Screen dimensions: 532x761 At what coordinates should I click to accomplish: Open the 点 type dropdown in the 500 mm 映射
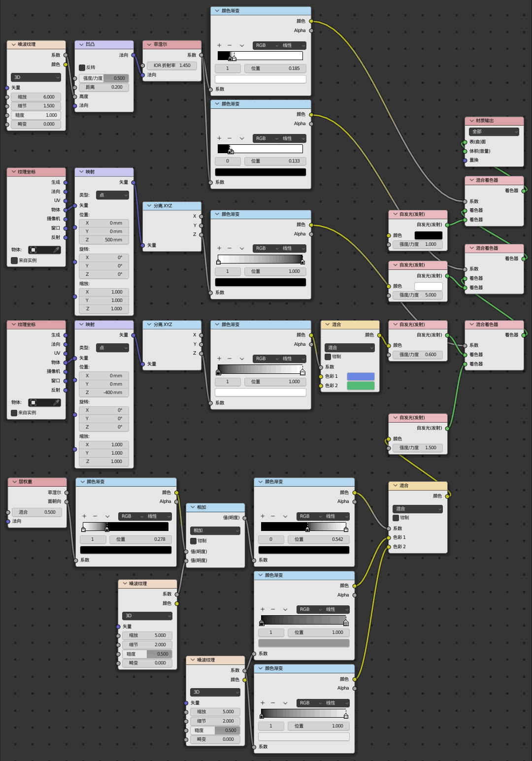click(112, 195)
